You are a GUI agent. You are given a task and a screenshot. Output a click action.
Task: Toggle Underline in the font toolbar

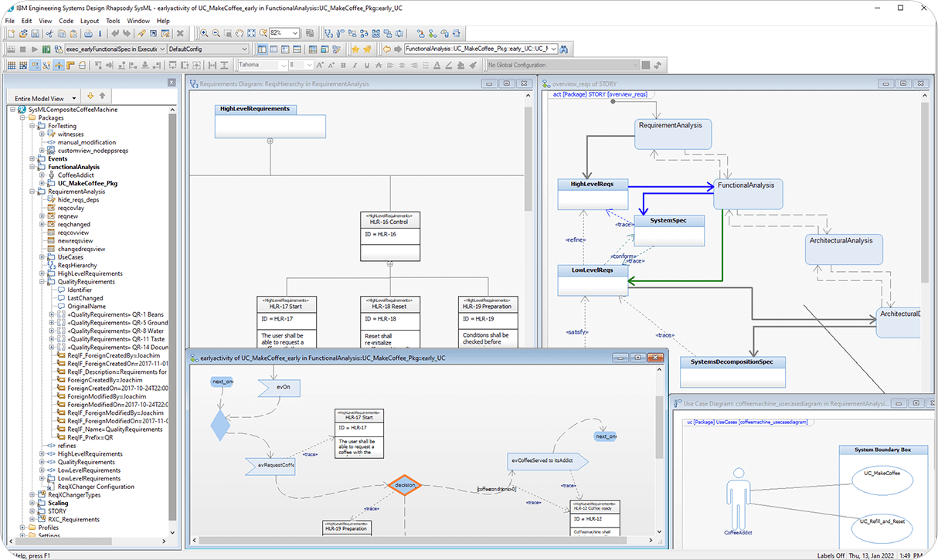366,65
